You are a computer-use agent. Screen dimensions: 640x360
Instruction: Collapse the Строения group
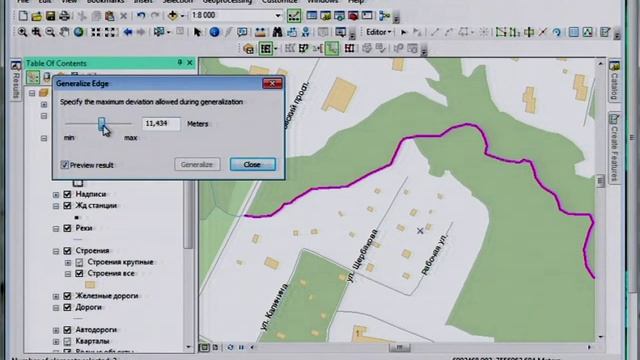pos(56,251)
